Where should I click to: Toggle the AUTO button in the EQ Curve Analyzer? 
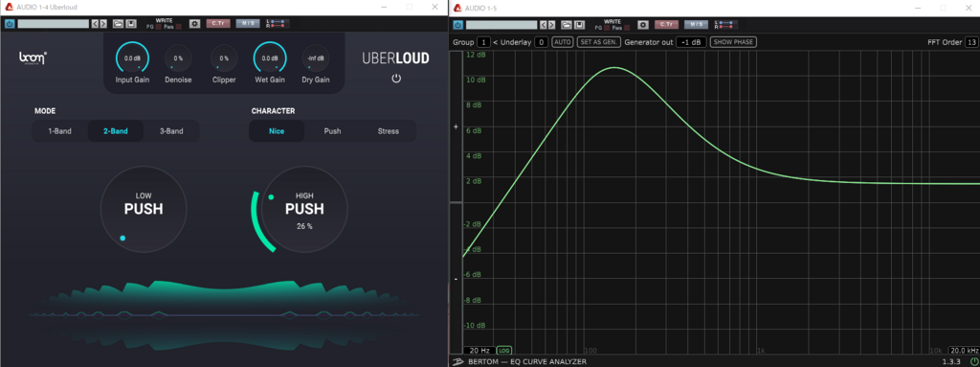pyautogui.click(x=563, y=42)
